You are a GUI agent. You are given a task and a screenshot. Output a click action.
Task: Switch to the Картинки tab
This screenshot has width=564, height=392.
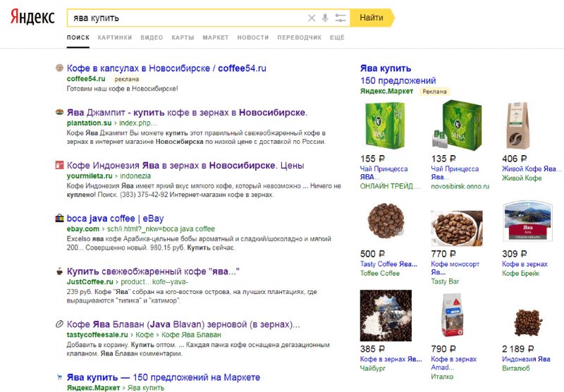click(115, 37)
